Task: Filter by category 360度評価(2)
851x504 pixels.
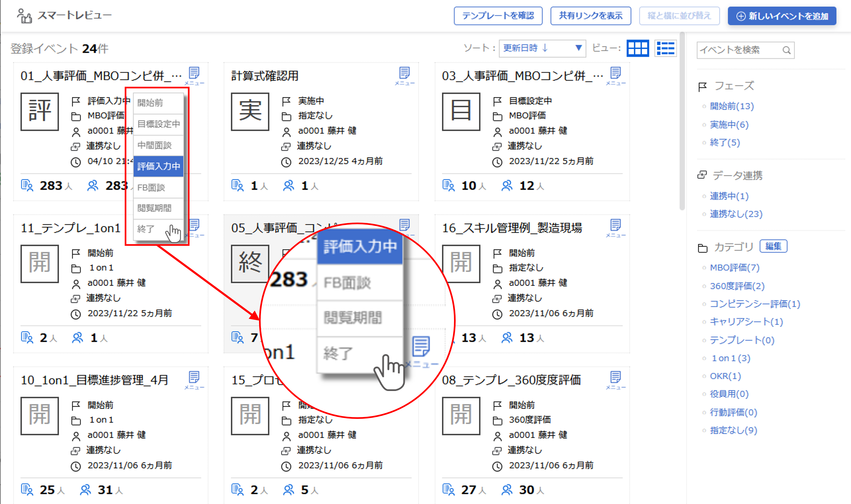Action: click(x=737, y=286)
